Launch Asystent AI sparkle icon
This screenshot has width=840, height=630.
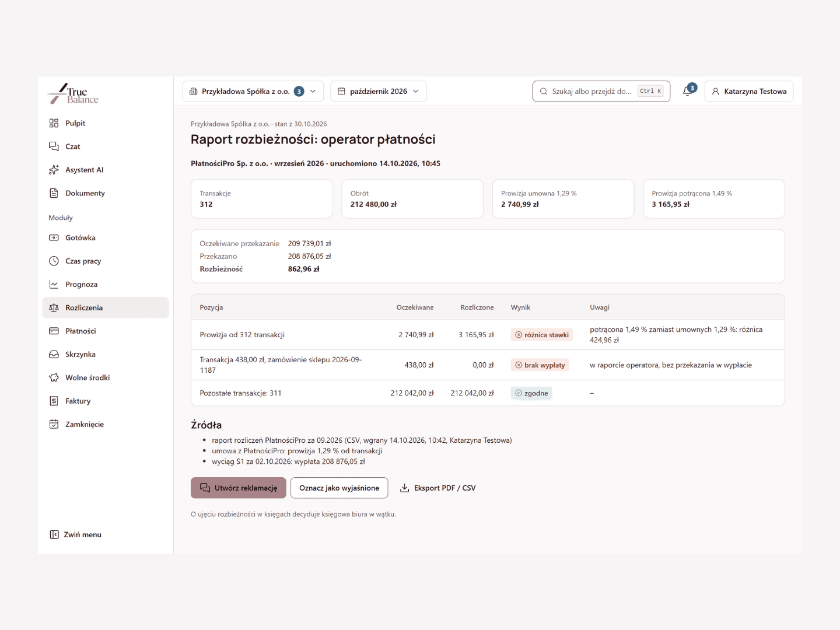pyautogui.click(x=54, y=170)
